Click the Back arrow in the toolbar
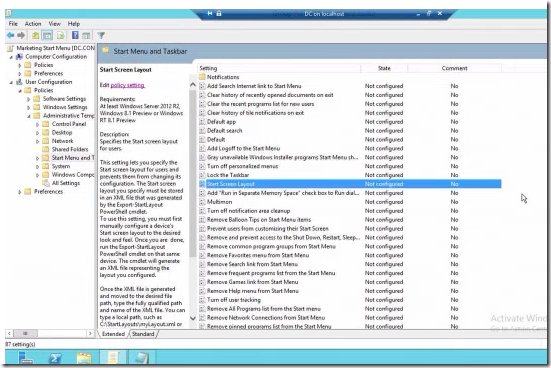The height and width of the screenshot is (368, 551). click(11, 35)
